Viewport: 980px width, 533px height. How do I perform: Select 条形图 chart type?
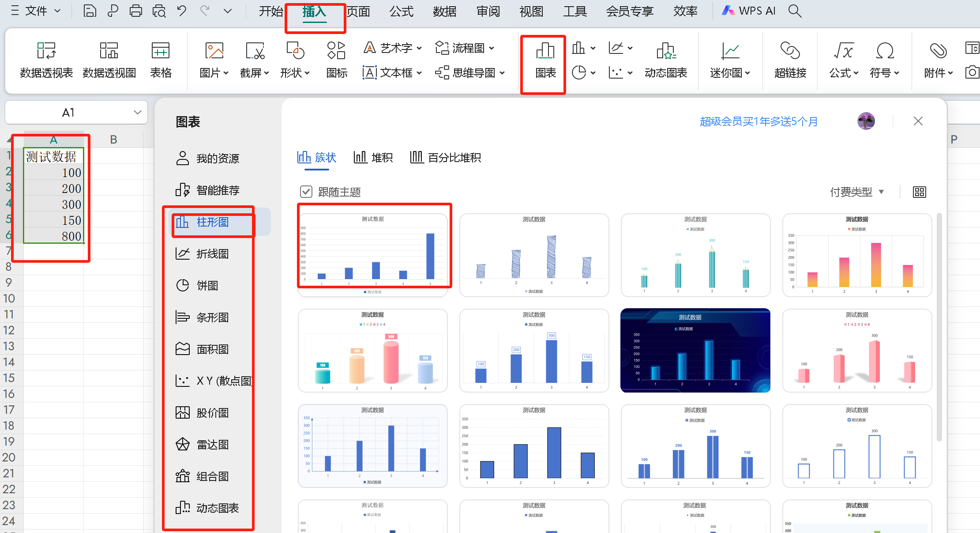pyautogui.click(x=202, y=317)
